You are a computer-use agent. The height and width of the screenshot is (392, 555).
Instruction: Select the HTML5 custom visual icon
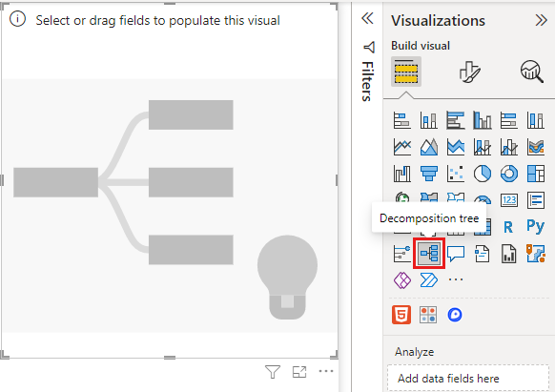pos(401,315)
